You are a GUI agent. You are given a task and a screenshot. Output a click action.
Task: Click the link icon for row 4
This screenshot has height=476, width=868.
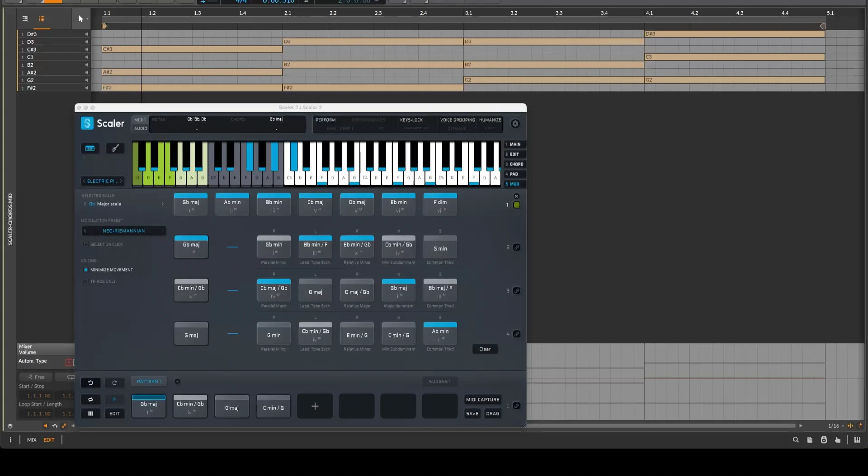coord(517,334)
